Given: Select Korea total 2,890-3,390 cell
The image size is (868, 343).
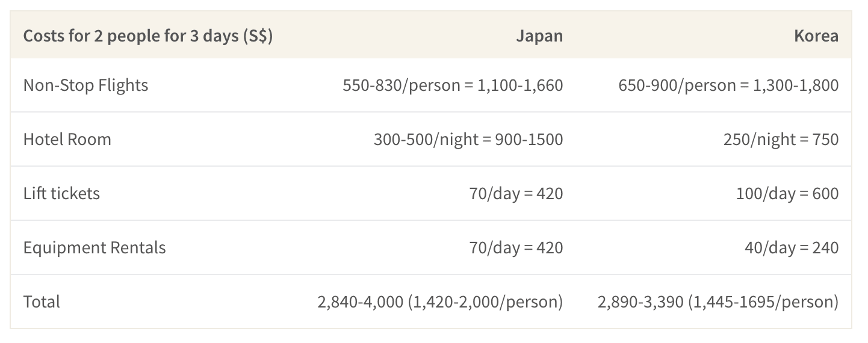Looking at the screenshot, I should (718, 301).
